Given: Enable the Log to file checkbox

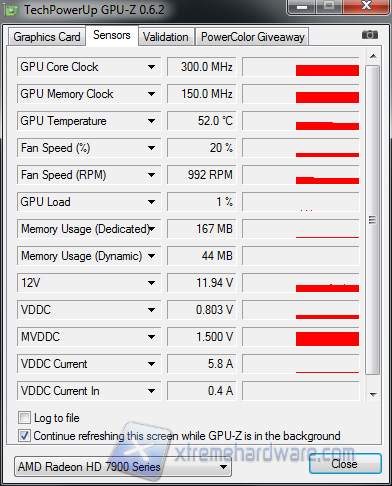Looking at the screenshot, I should tap(24, 418).
